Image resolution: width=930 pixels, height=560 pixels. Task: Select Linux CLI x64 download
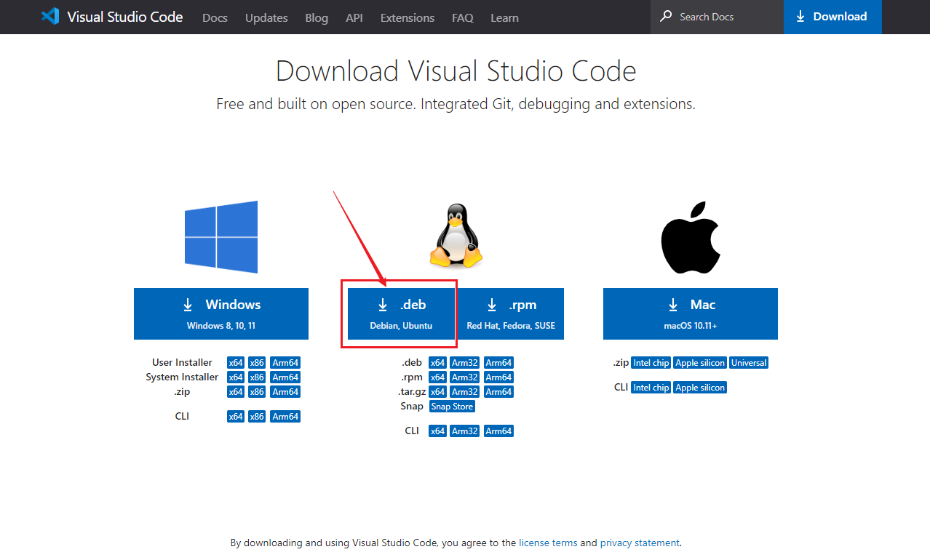click(437, 431)
